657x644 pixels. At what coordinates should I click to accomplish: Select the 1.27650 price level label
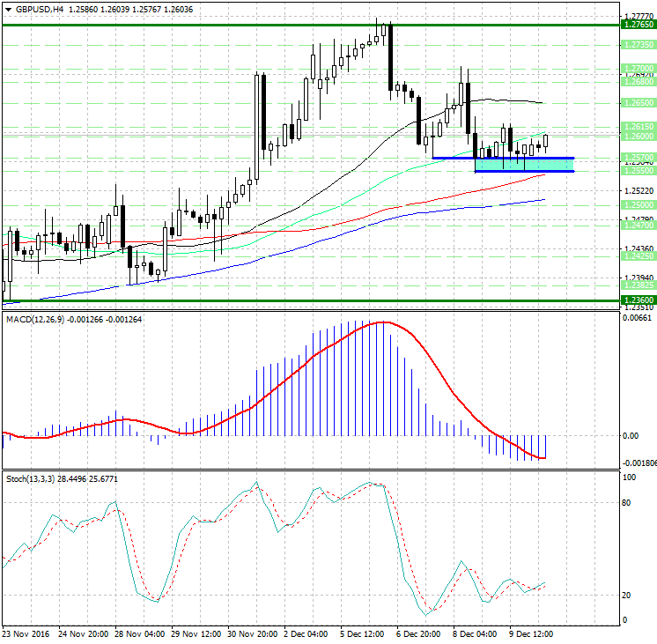(x=637, y=26)
